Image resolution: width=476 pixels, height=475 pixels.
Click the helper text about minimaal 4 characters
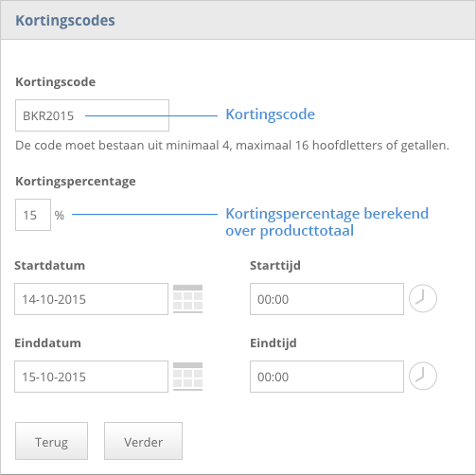232,146
